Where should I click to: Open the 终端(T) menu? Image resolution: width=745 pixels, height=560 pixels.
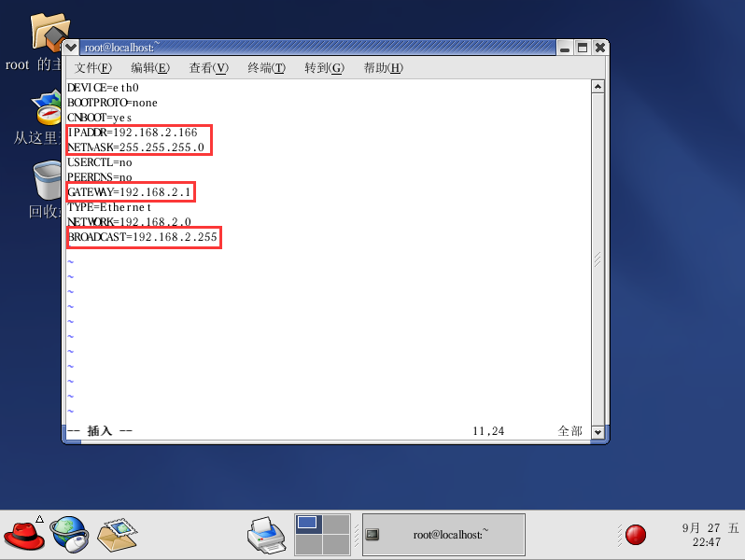tap(267, 68)
